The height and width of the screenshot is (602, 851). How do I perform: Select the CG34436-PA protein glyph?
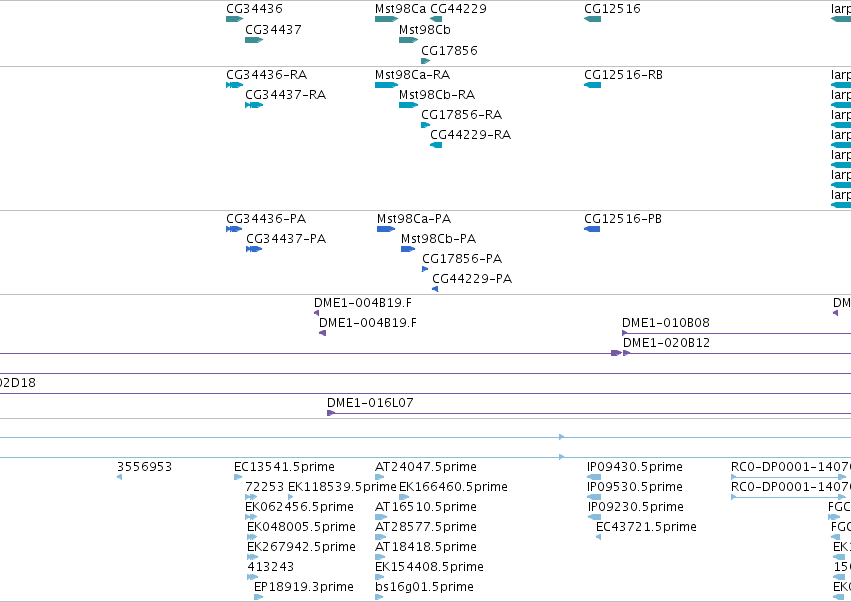pyautogui.click(x=234, y=229)
